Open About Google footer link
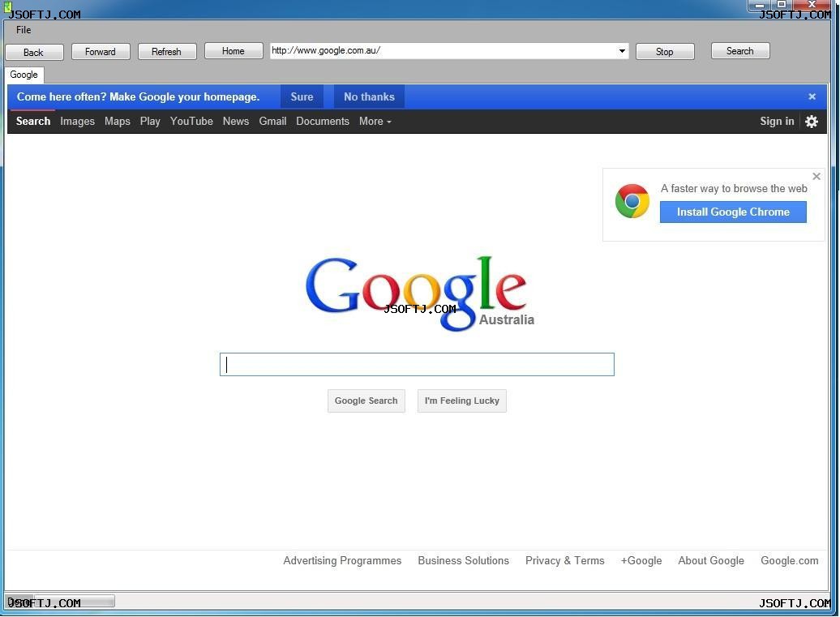The width and height of the screenshot is (840, 617). coord(711,561)
